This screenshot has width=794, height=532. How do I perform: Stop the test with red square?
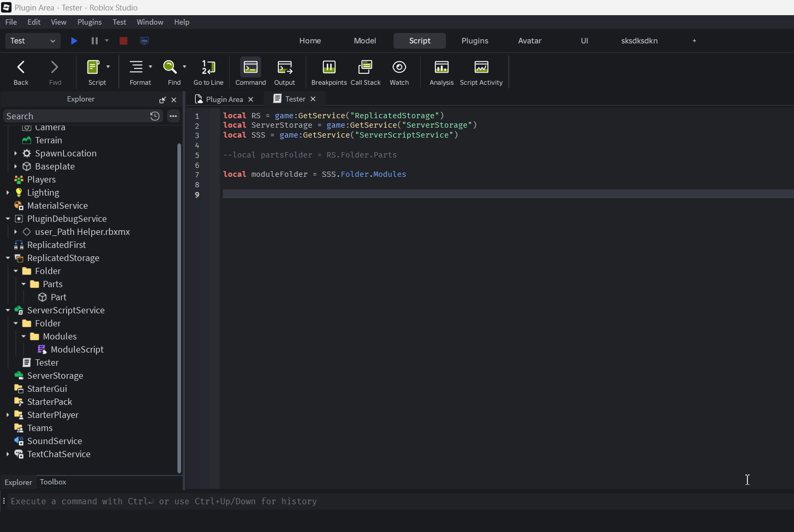pos(124,41)
